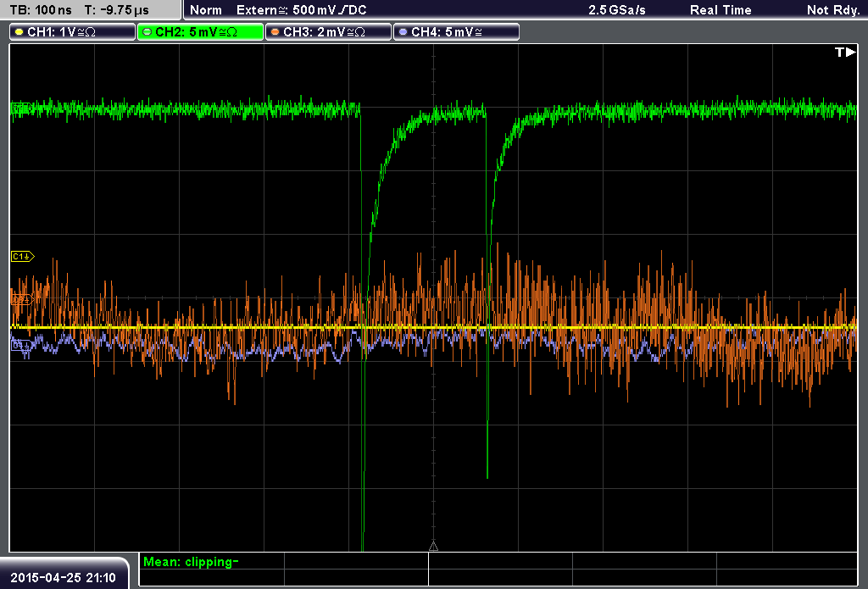
Task: Click the Real Time acquisition mode label
Action: click(721, 10)
